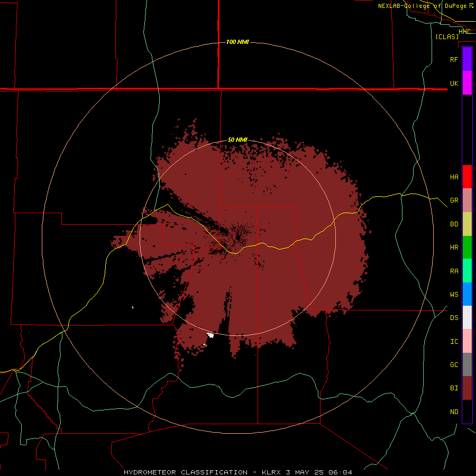
Task: Click the RA legend label
Action: (x=454, y=271)
